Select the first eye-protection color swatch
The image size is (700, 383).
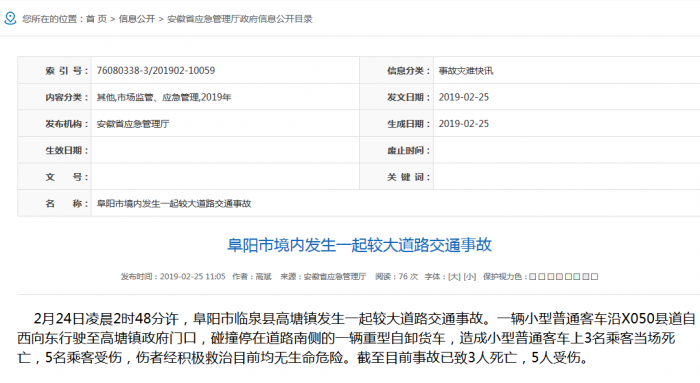click(533, 277)
